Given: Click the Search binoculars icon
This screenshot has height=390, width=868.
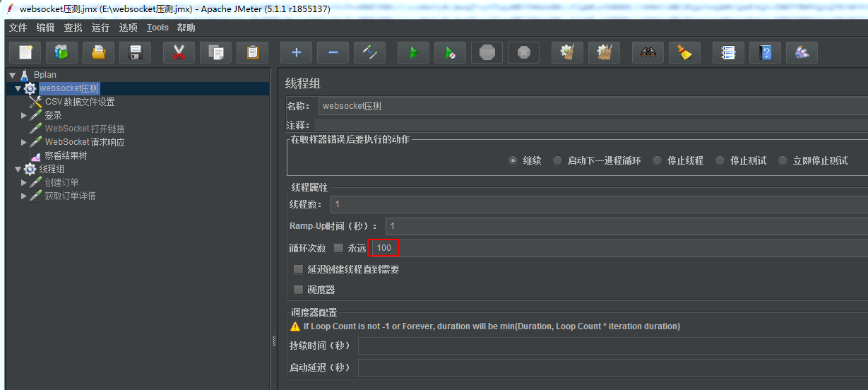Looking at the screenshot, I should tap(648, 52).
